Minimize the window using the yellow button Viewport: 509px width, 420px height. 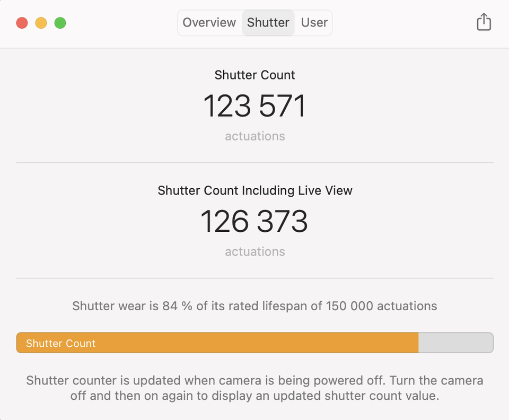tap(41, 23)
